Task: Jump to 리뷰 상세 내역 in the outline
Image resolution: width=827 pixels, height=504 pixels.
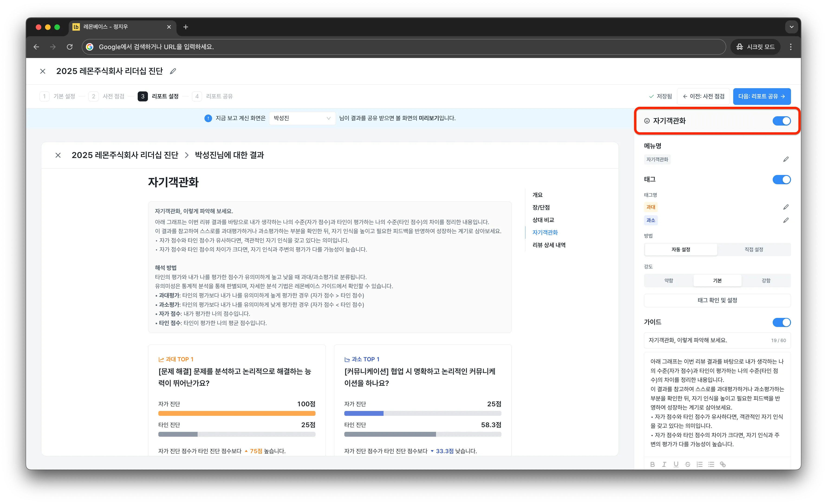Action: tap(549, 245)
